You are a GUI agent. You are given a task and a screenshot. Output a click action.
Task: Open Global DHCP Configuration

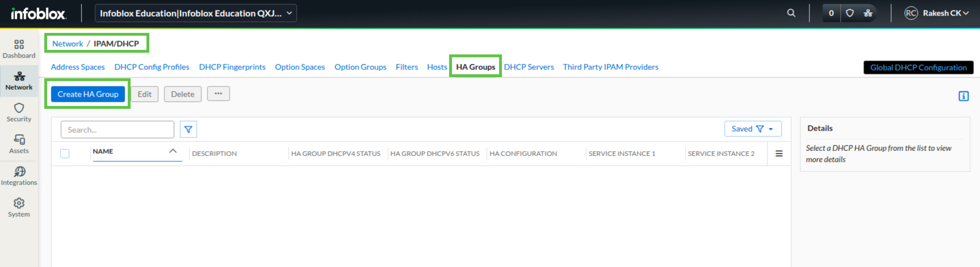coord(918,68)
